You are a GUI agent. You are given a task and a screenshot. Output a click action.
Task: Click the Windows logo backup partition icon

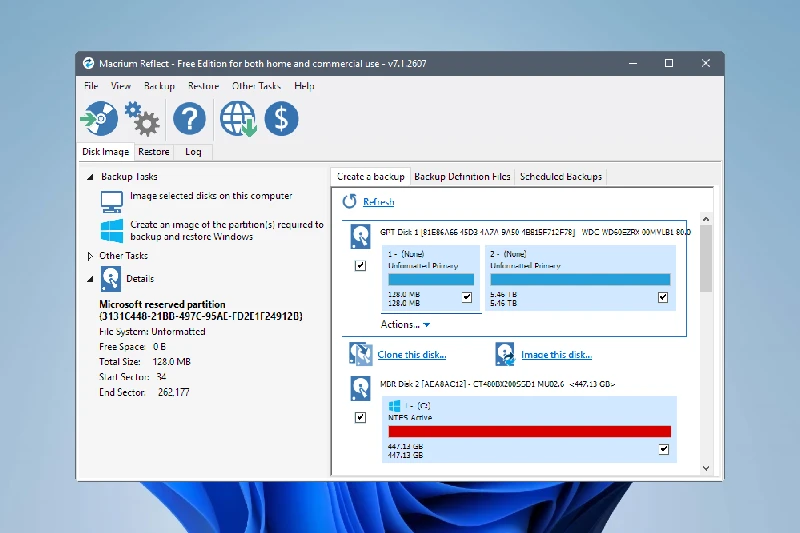point(112,231)
